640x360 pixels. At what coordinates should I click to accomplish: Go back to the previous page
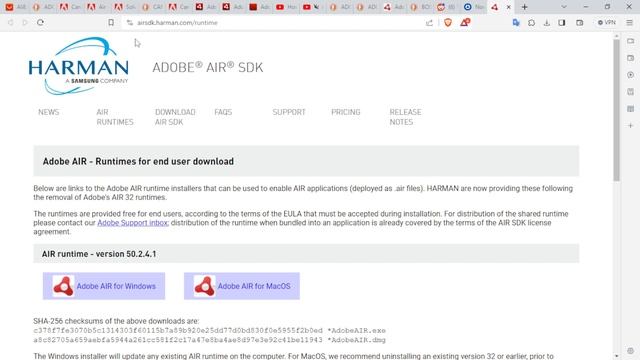pyautogui.click(x=11, y=22)
